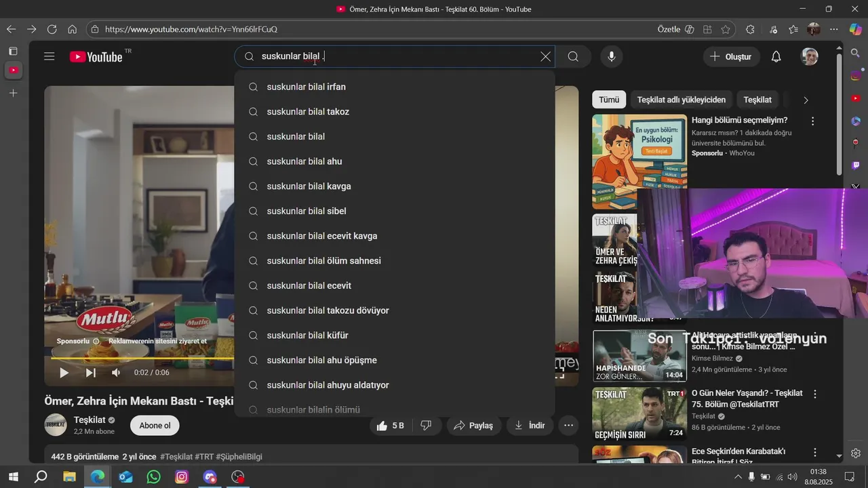Pick suggestion suskunlar bilal irfan

(395, 87)
